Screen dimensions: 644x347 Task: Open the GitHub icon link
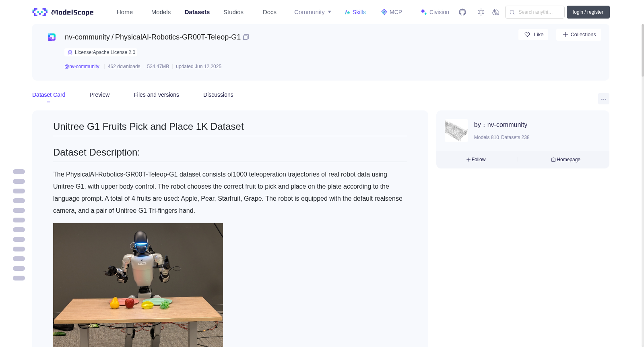point(462,12)
